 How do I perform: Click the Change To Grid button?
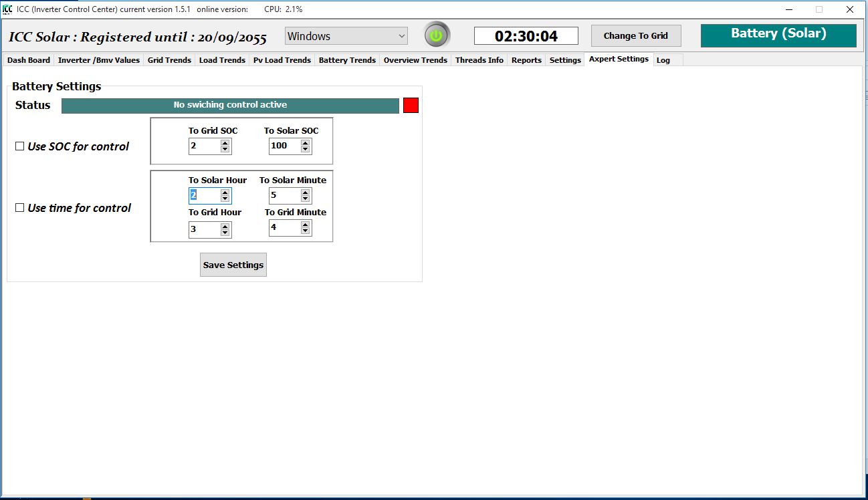tap(635, 36)
